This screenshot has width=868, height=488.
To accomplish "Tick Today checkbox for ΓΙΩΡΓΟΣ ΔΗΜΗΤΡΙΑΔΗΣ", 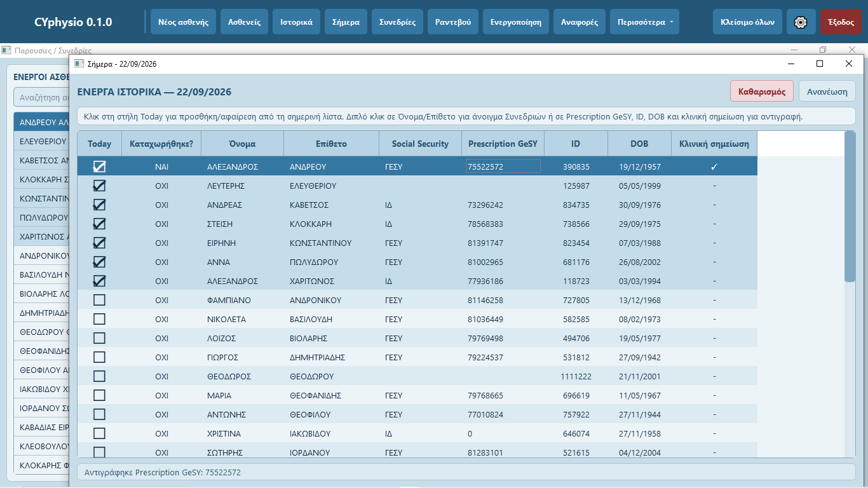I will click(99, 357).
